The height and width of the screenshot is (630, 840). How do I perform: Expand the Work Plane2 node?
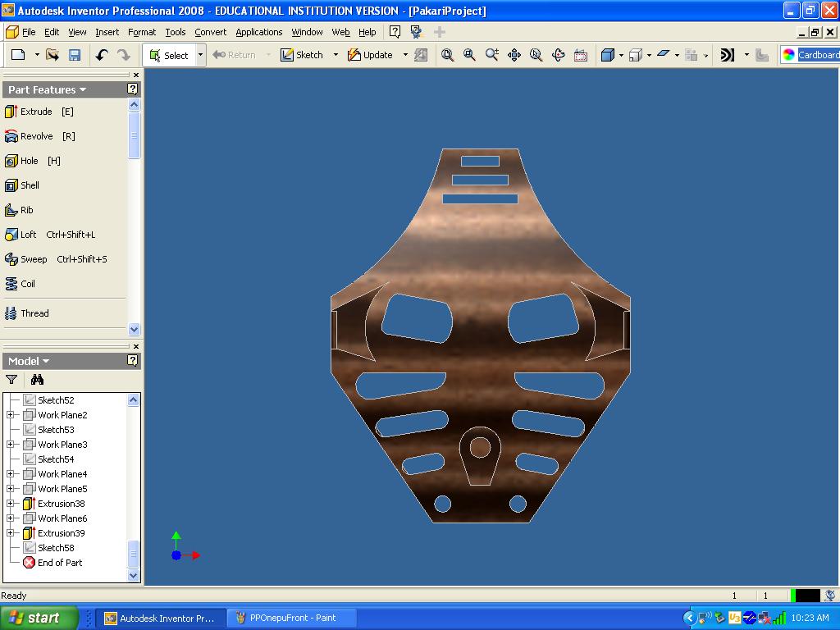click(x=11, y=415)
